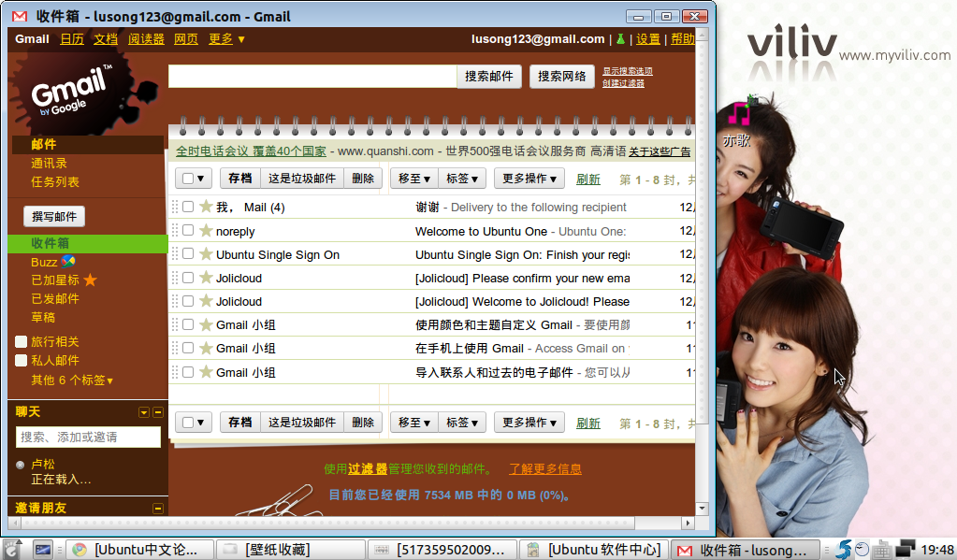Tick checkbox for Jolicloud 'Please confirm' message
This screenshot has height=560, width=957.
click(x=188, y=278)
